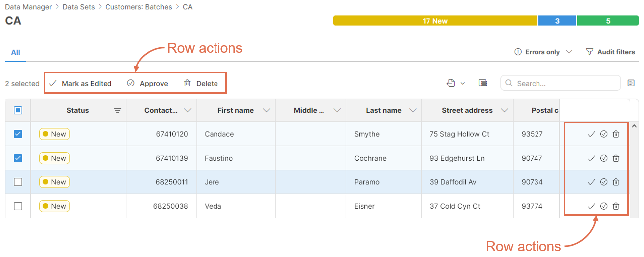Open the Last name column dropdown
The height and width of the screenshot is (257, 644).
[x=413, y=110]
